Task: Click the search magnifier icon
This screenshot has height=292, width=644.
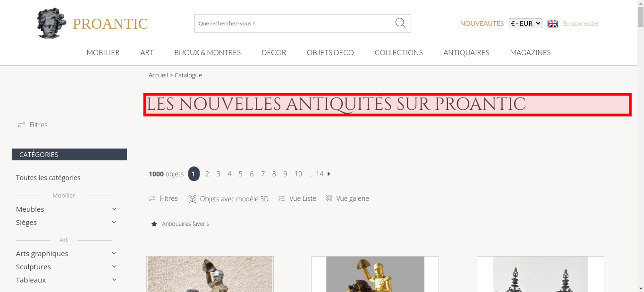Action: (x=400, y=23)
